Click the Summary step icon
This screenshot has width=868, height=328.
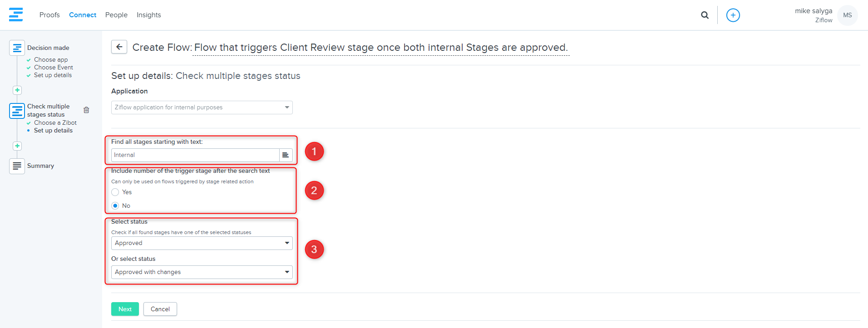[x=17, y=166]
